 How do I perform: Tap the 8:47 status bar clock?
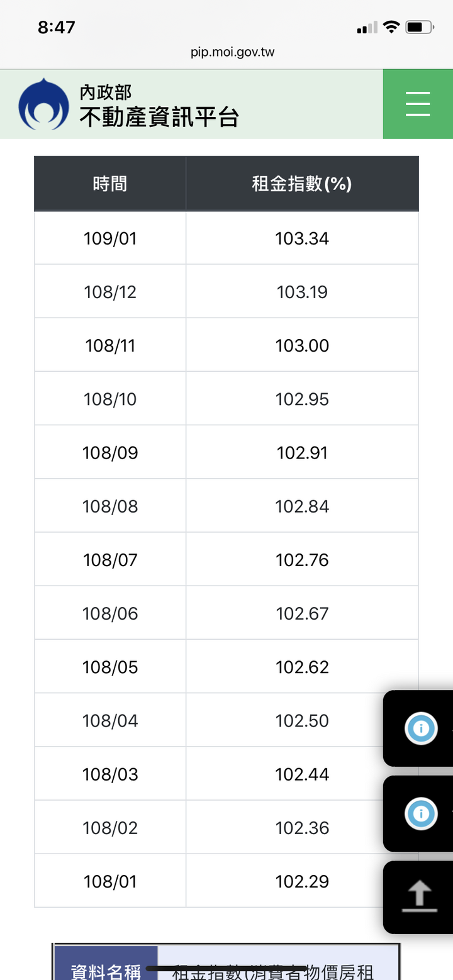tap(57, 27)
